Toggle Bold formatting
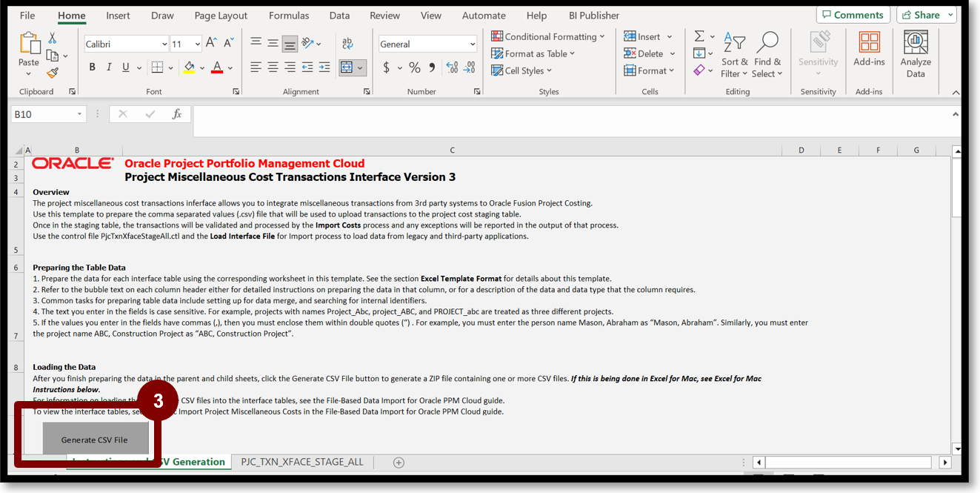 (x=93, y=67)
